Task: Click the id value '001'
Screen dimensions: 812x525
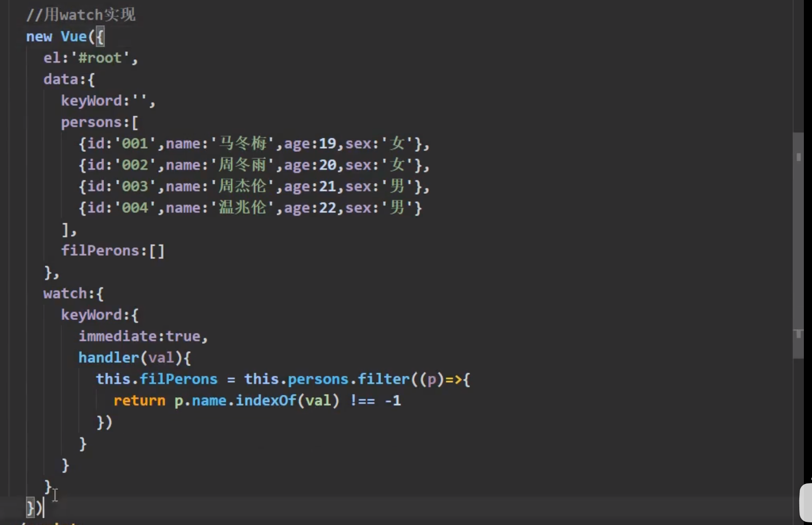Action: 135,144
